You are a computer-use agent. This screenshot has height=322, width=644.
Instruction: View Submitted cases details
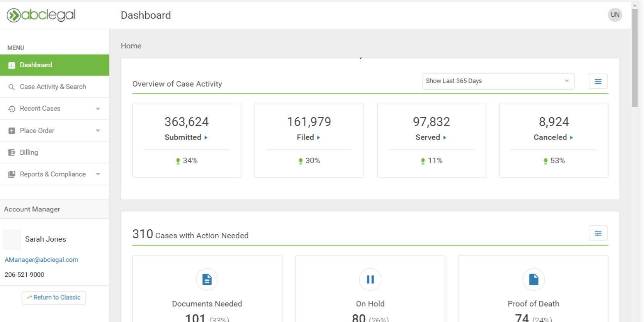point(186,137)
